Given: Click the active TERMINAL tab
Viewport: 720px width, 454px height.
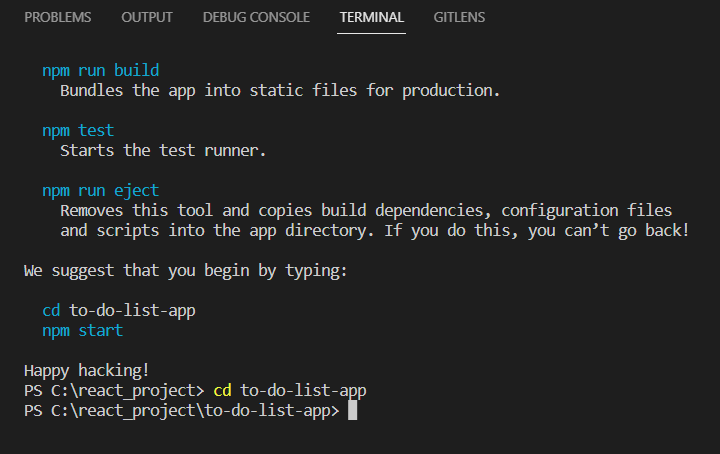Looking at the screenshot, I should pos(371,17).
